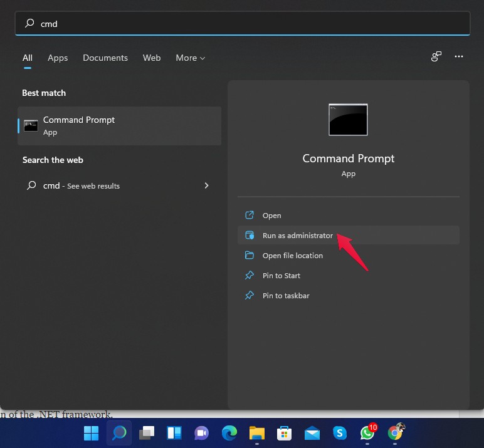484x448 pixels.
Task: Expand the More filter dropdown
Action: click(x=190, y=58)
